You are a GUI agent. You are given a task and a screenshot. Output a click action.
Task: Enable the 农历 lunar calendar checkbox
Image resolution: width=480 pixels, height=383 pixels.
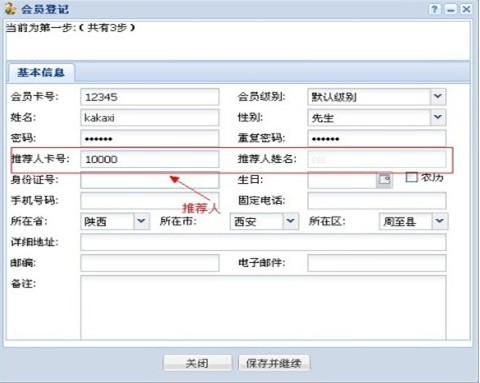pyautogui.click(x=411, y=177)
